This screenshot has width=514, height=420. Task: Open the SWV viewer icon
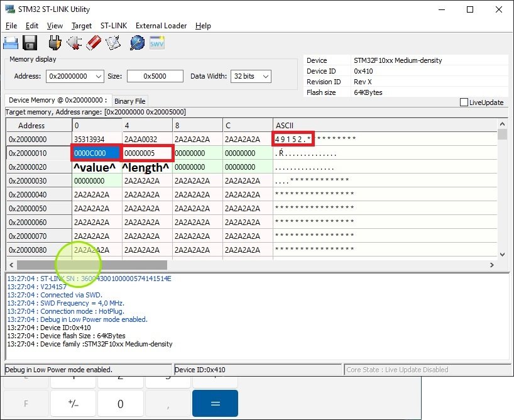tap(157, 43)
